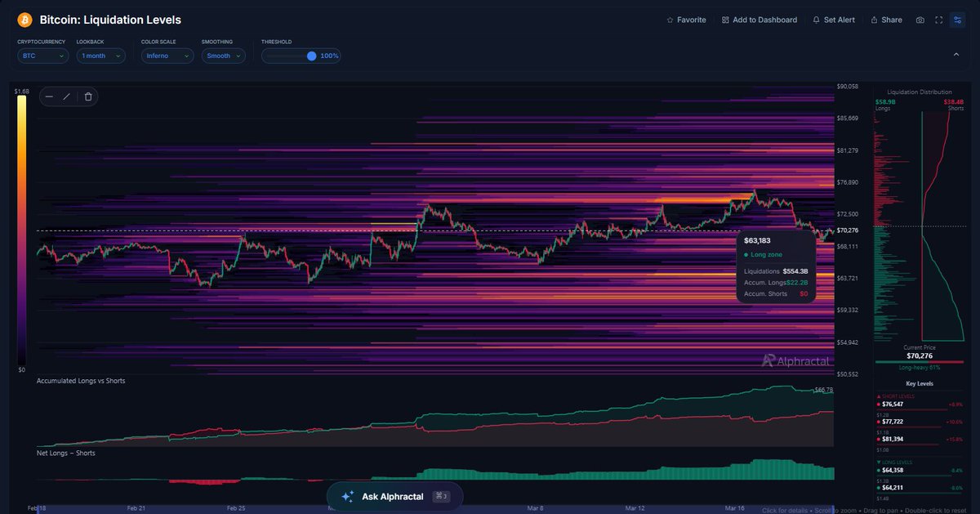This screenshot has width=980, height=514.
Task: Click the Bitcoin: Liquidation Levels title
Action: click(x=110, y=20)
